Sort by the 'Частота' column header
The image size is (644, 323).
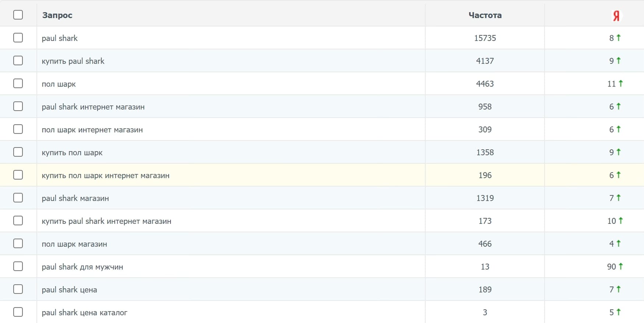485,15
